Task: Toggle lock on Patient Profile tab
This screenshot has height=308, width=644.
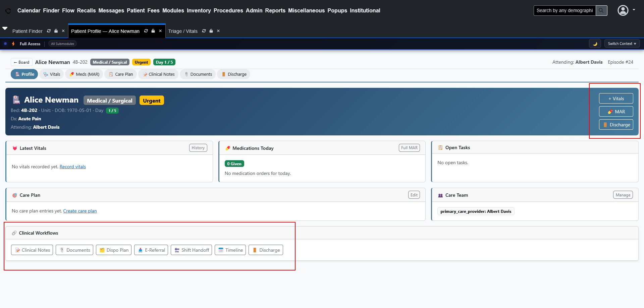Action: [x=153, y=31]
